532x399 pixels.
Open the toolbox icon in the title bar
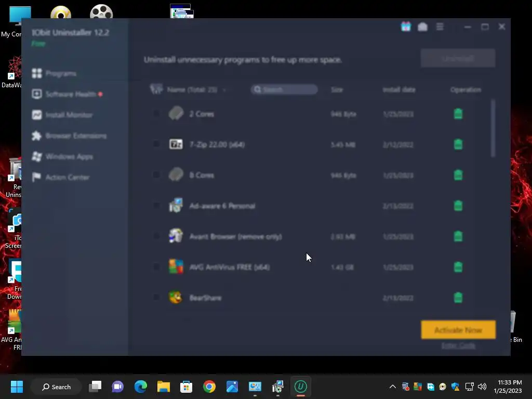point(422,26)
